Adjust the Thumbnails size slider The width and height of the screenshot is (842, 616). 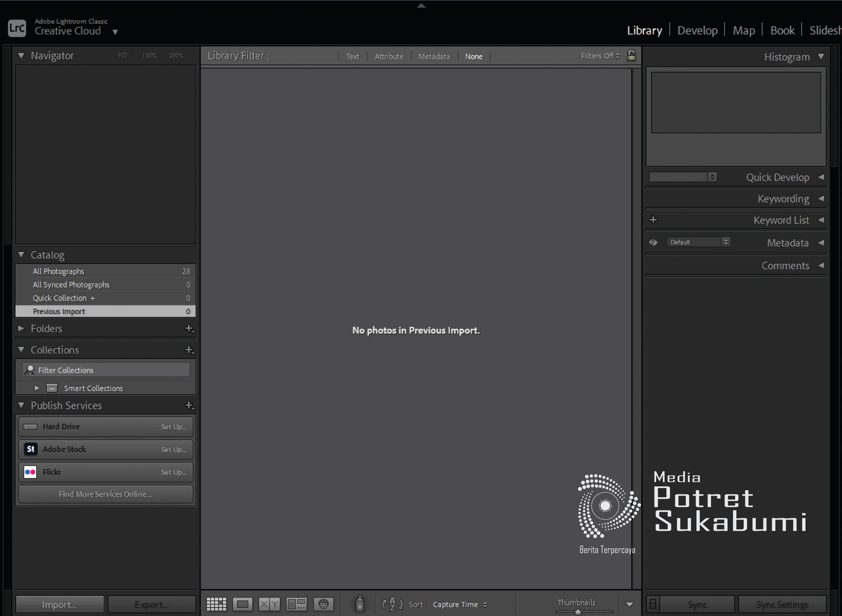pyautogui.click(x=578, y=611)
